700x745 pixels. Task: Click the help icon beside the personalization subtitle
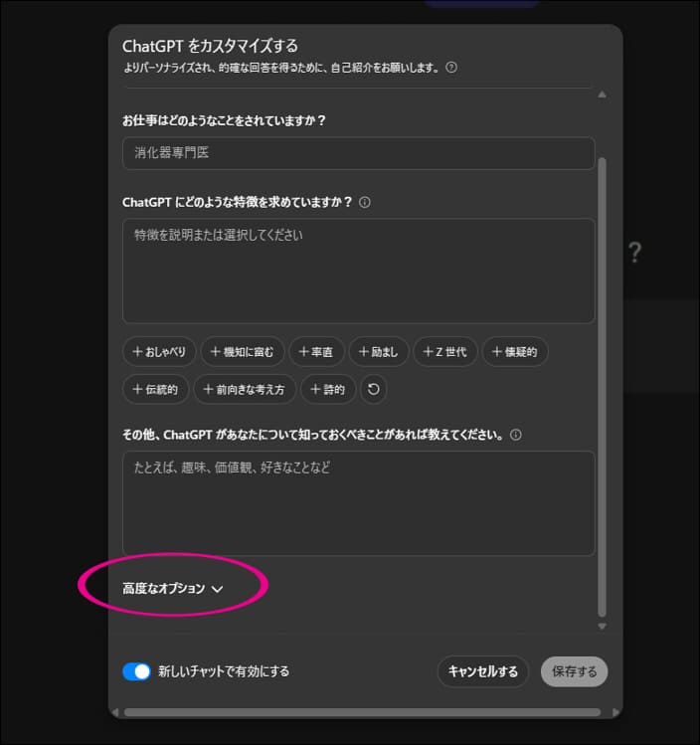[451, 68]
